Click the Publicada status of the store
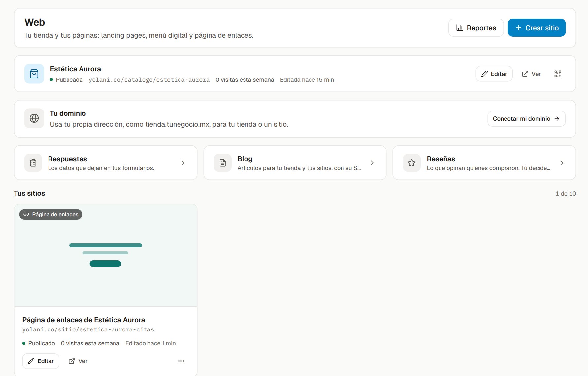This screenshot has width=588, height=376. point(66,80)
